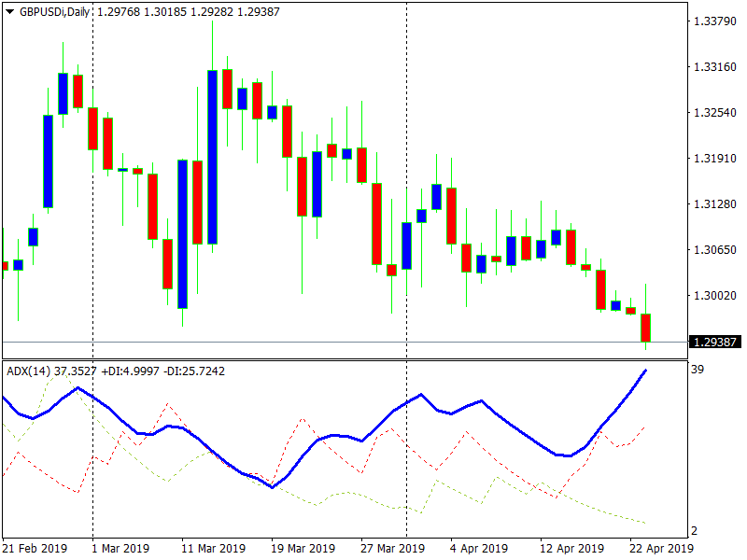Select the current price tag 1.29387
Viewport: 747px width, 560px height.
tap(715, 342)
